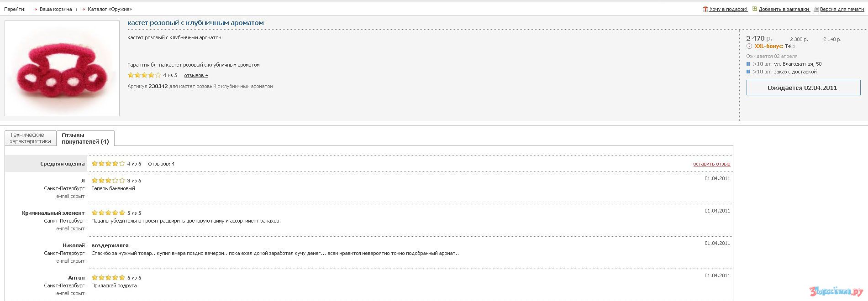Click the red arrow icon before 'Ваша корзина'
Screen dimensions: 868x301
[x=35, y=10]
